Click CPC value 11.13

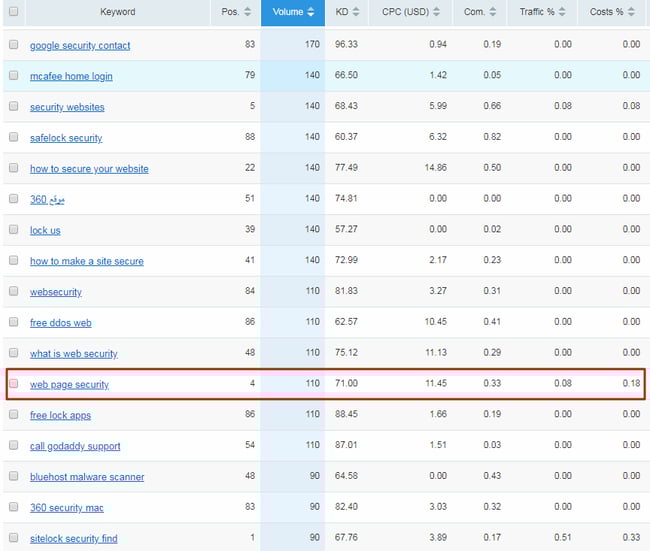[436, 352]
